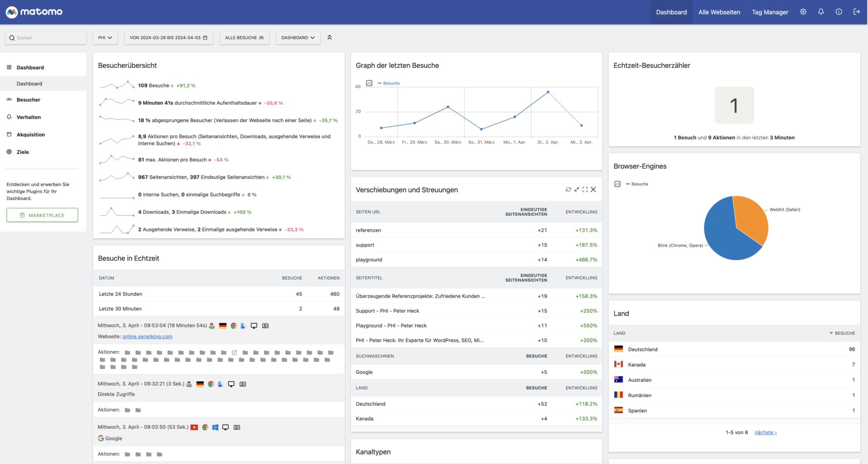Follow the online.seranking.com link

147,336
